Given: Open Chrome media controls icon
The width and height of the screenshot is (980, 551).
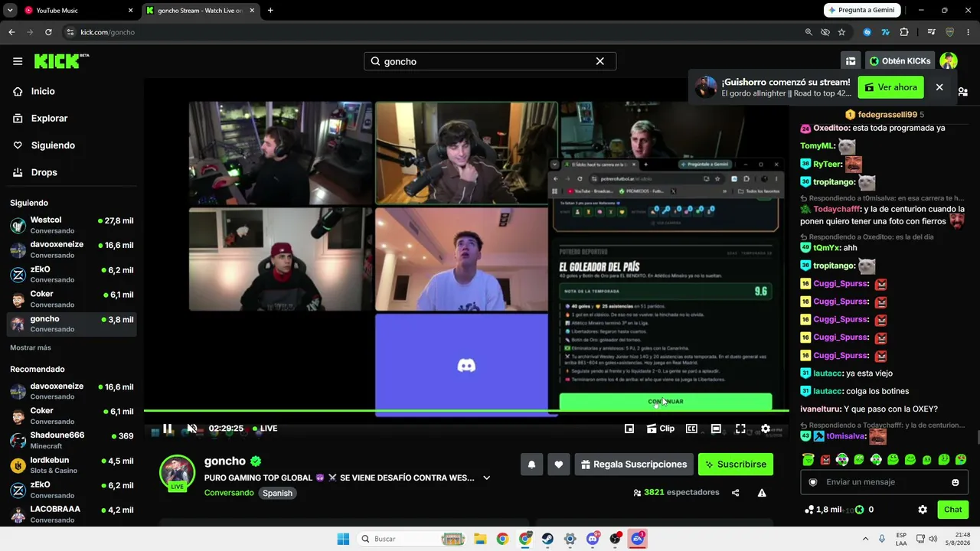Looking at the screenshot, I should [931, 32].
